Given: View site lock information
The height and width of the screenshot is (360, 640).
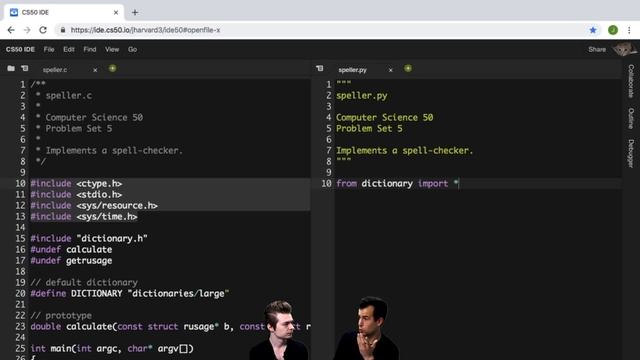Looking at the screenshot, I should pyautogui.click(x=63, y=30).
